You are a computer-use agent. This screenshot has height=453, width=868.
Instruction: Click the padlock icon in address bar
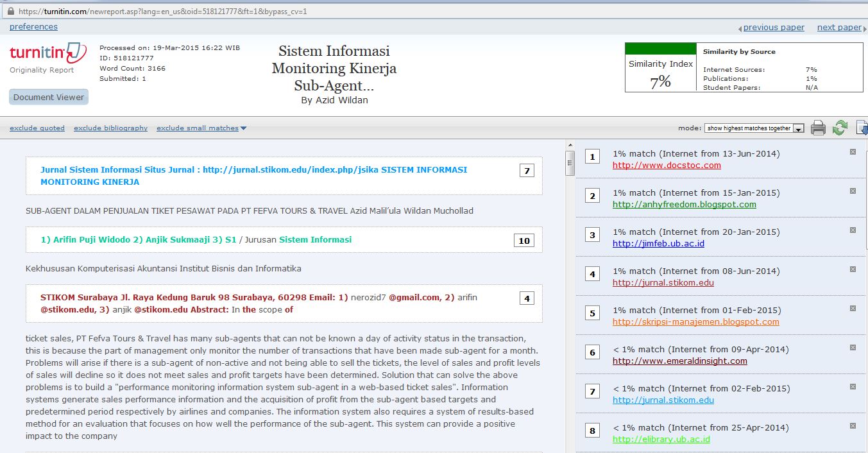tap(10, 11)
